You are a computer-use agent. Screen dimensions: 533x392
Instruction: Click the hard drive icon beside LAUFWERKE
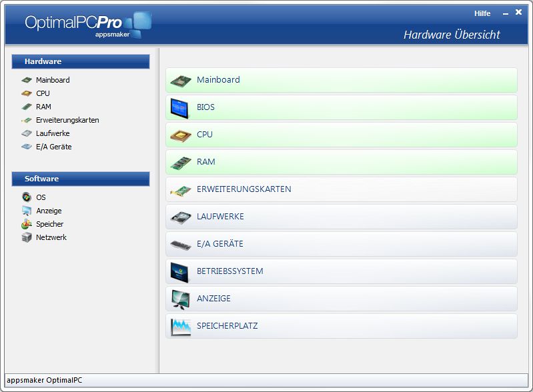(x=181, y=218)
